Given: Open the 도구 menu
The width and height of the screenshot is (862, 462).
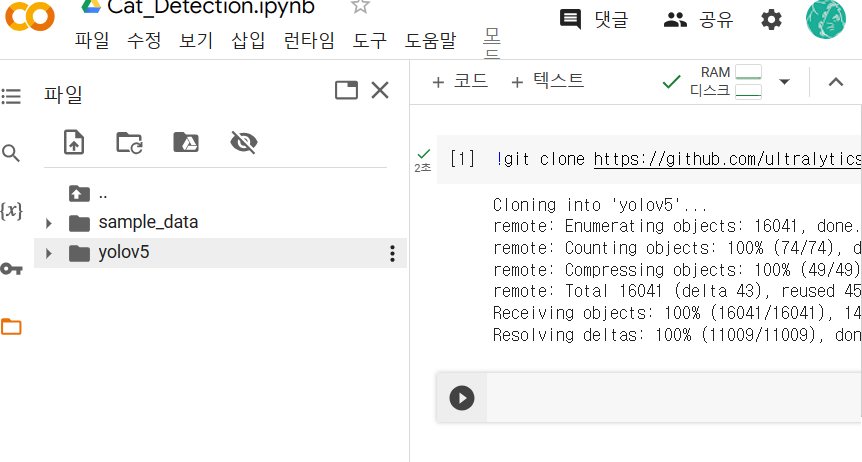Looking at the screenshot, I should click(x=369, y=40).
